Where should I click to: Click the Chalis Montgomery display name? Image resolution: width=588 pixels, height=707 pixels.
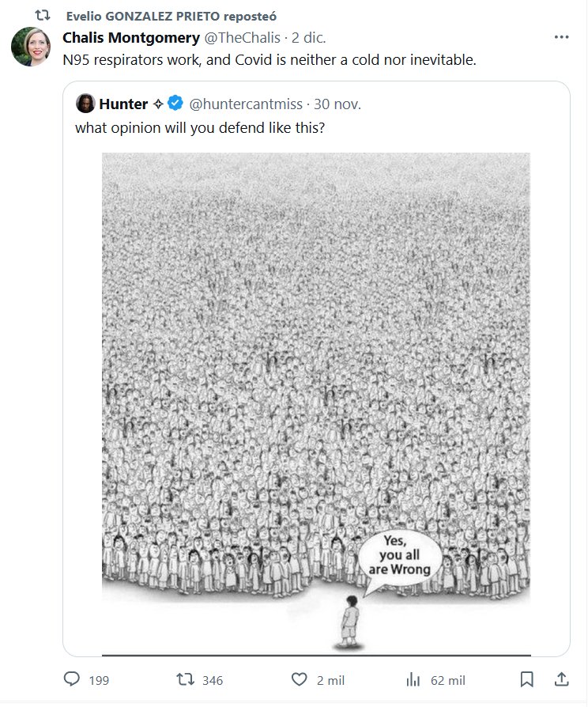click(131, 38)
